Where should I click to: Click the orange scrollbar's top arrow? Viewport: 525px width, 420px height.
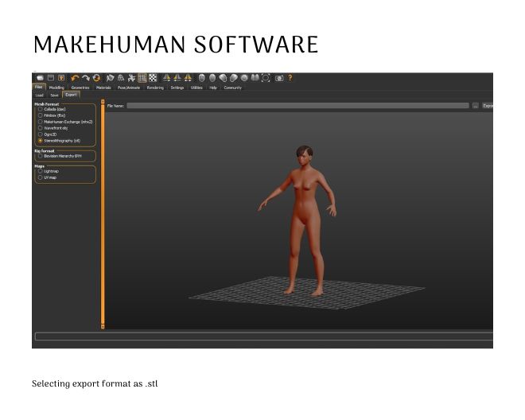click(x=103, y=101)
